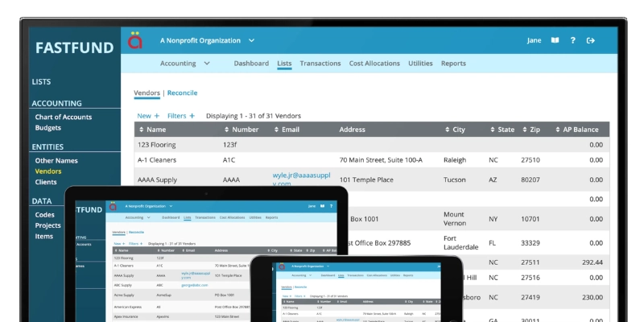The image size is (644, 322).
Task: Click the 230.00 AP balance value
Action: (x=592, y=297)
